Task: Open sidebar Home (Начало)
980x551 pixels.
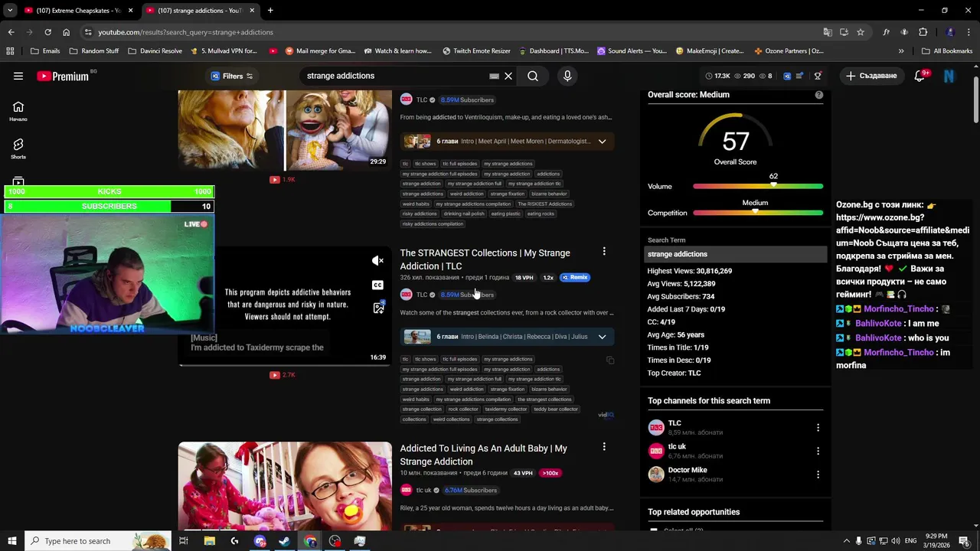Action: tap(18, 112)
